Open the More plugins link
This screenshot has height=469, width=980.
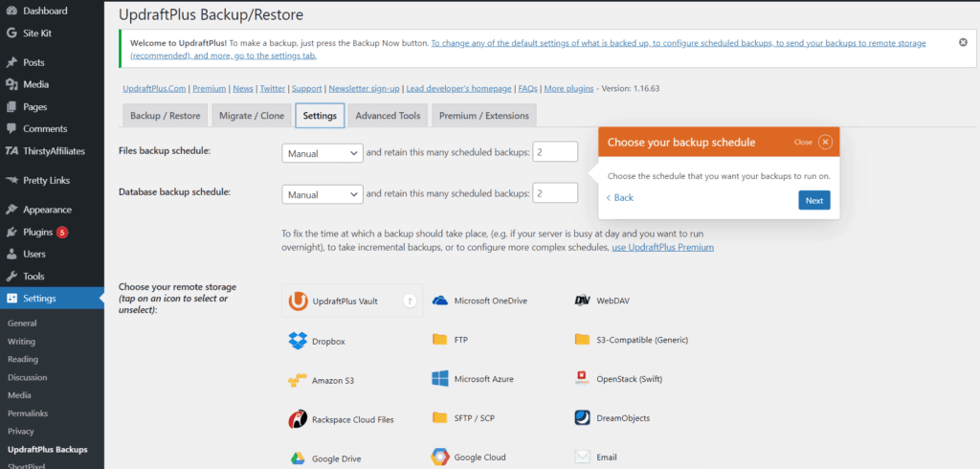[x=568, y=89]
